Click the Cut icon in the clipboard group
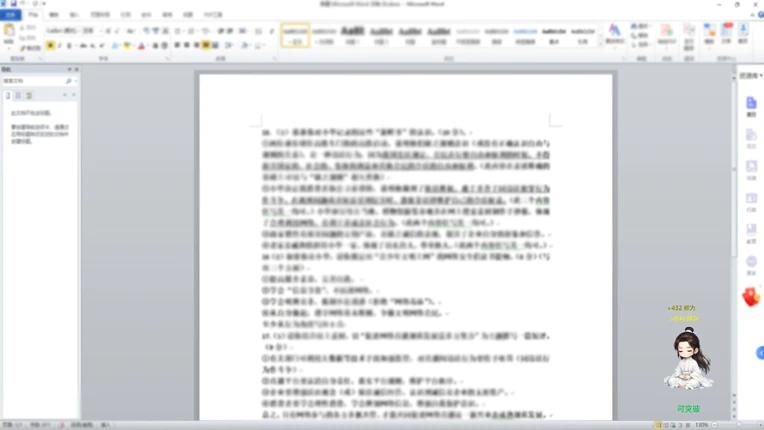This screenshot has width=764, height=430. click(22, 28)
